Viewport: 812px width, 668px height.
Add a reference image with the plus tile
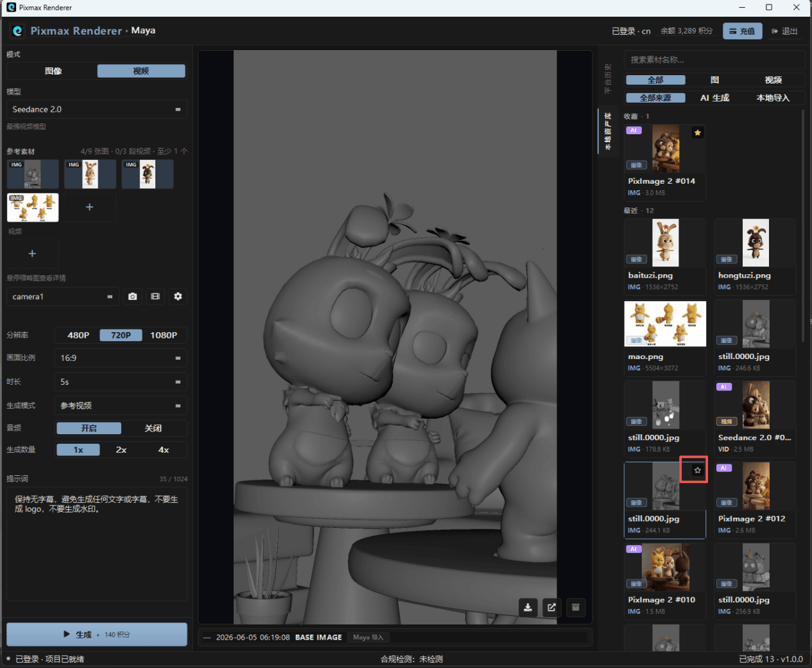tap(90, 207)
